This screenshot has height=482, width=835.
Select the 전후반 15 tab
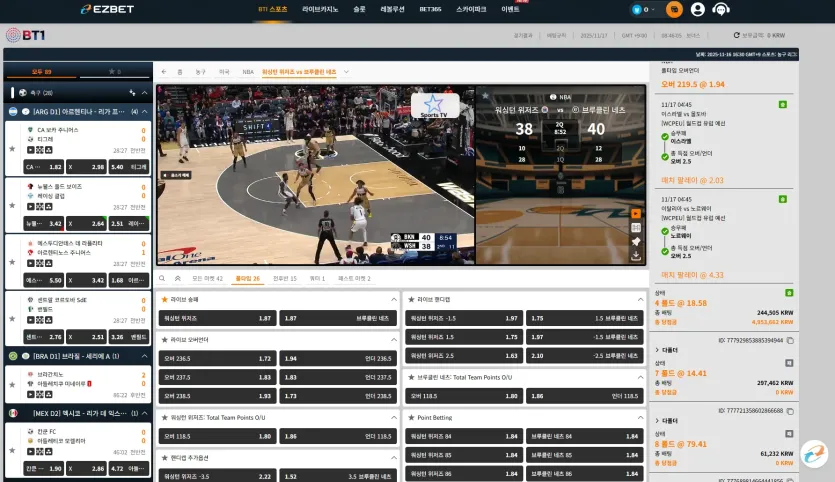[x=285, y=278]
